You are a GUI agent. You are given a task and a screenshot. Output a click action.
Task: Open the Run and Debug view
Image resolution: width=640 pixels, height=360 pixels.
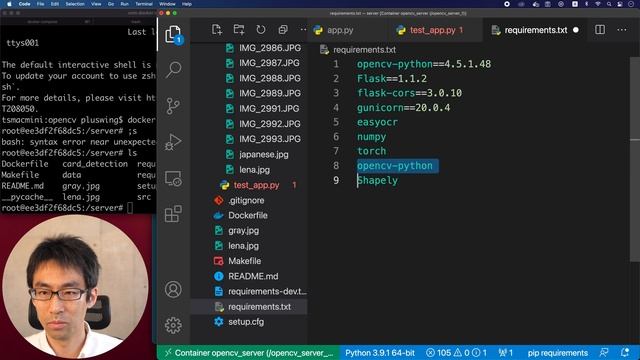coord(173,142)
